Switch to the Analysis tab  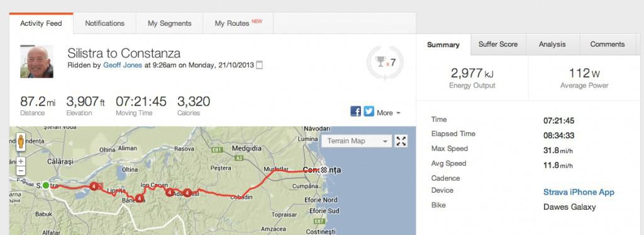(x=552, y=45)
